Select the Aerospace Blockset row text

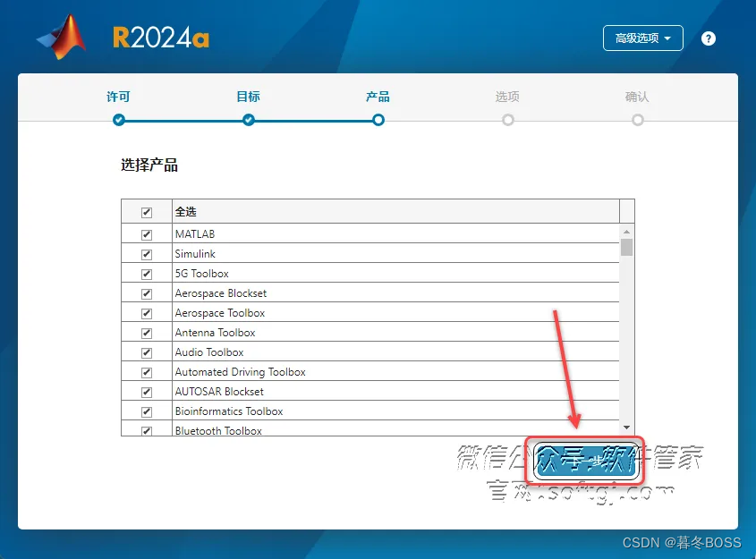pyautogui.click(x=220, y=293)
